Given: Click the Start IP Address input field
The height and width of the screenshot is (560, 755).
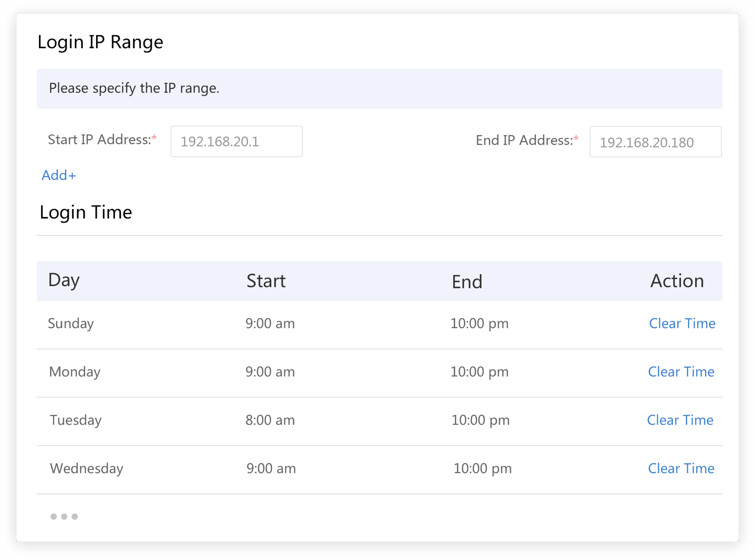Looking at the screenshot, I should (236, 142).
